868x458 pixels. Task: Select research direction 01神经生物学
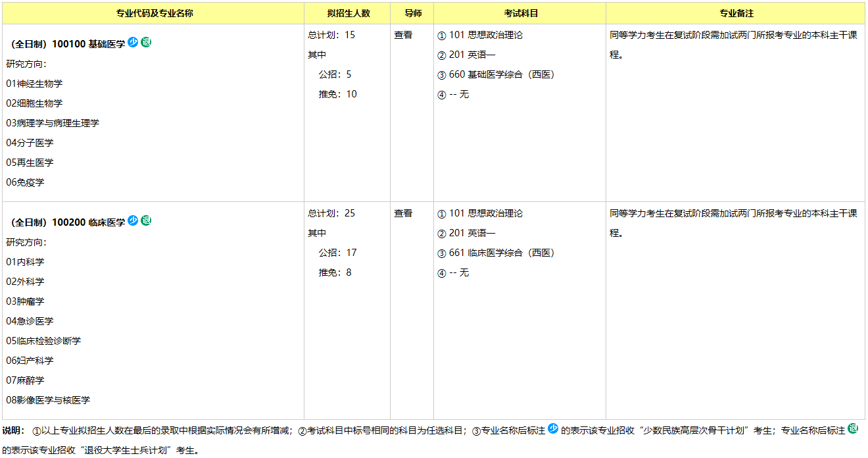pos(35,84)
